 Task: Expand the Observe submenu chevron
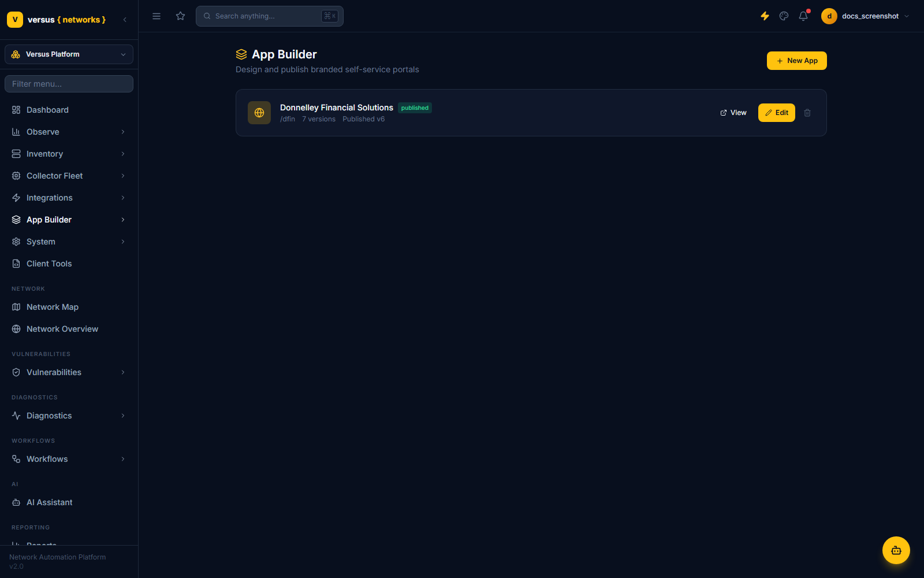123,132
